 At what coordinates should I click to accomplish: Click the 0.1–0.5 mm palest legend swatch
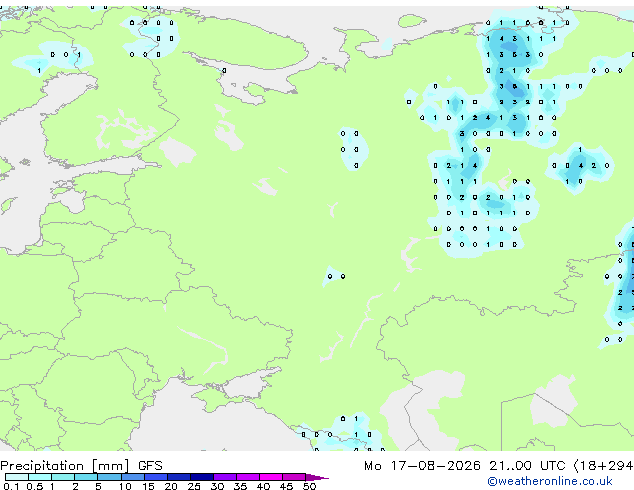tap(17, 477)
